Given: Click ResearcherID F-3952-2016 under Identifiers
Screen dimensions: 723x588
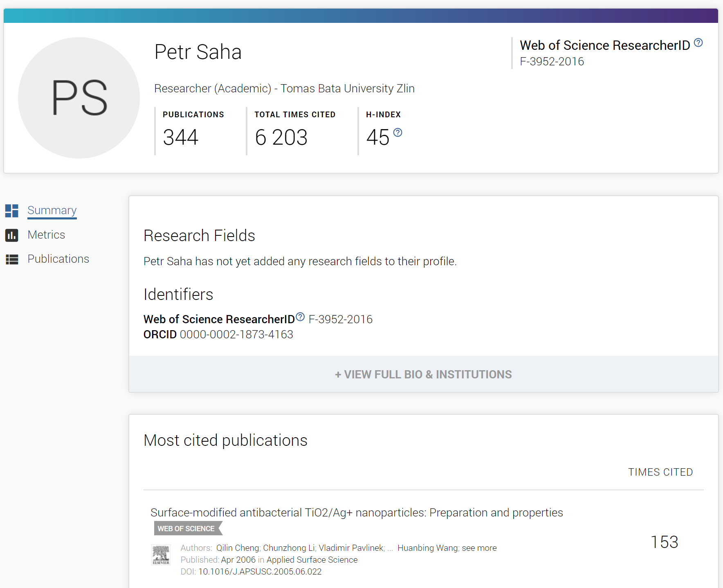Looking at the screenshot, I should pyautogui.click(x=340, y=320).
